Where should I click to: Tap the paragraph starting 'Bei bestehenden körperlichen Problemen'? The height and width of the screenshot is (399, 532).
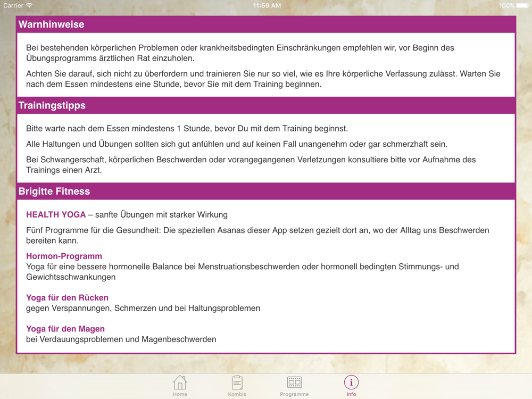click(240, 53)
